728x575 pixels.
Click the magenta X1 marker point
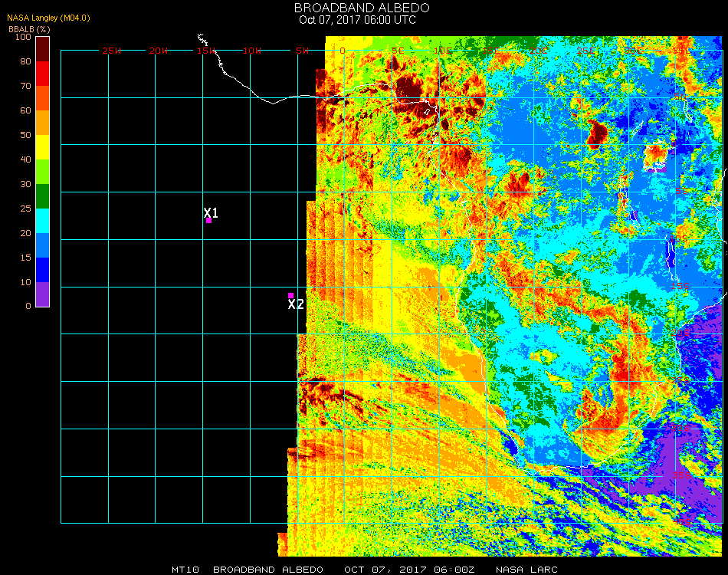(x=208, y=221)
